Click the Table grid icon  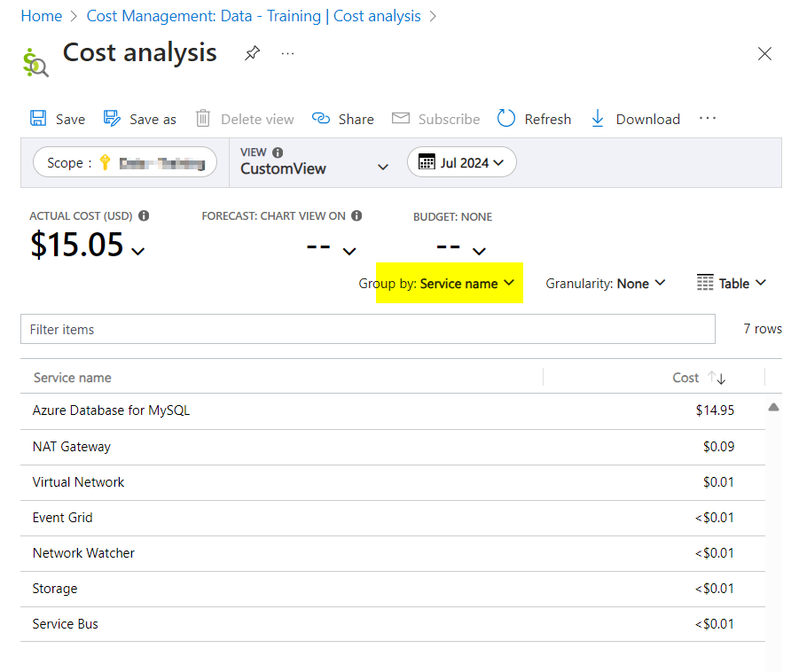pos(705,283)
